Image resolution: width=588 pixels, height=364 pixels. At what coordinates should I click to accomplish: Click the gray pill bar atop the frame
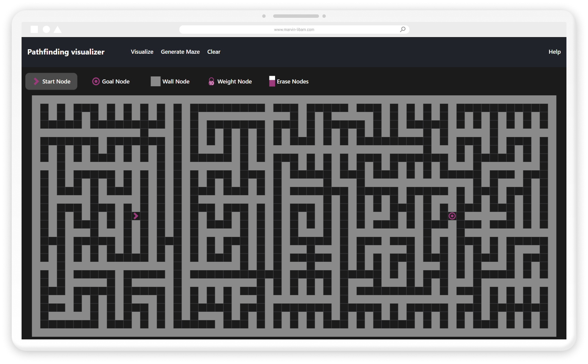click(x=296, y=16)
